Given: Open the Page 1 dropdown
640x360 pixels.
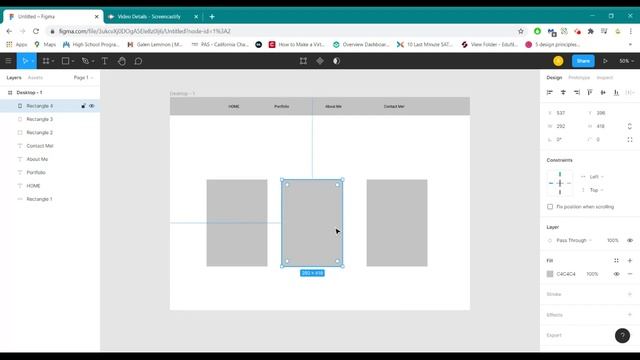Looking at the screenshot, I should click(x=83, y=78).
